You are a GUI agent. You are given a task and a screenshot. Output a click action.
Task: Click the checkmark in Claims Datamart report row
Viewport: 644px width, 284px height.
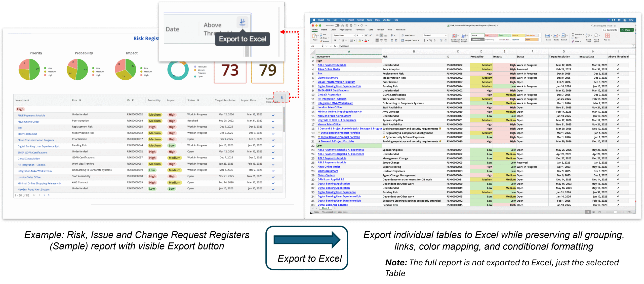click(273, 134)
